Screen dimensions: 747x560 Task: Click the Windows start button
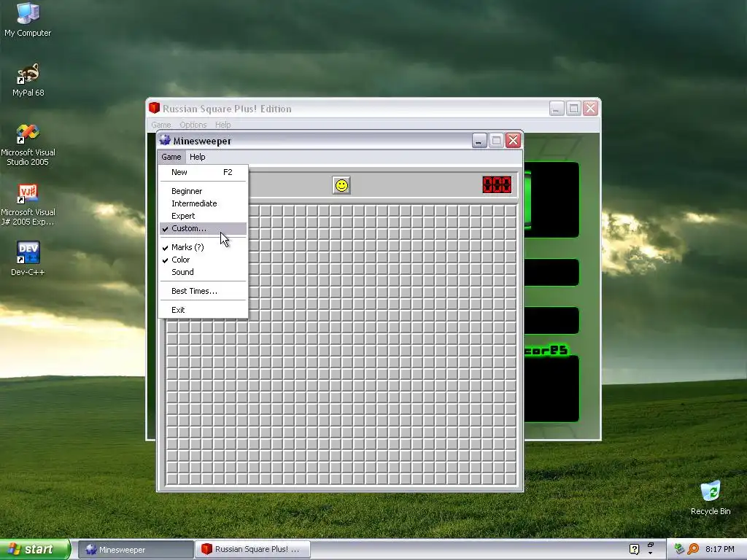pyautogui.click(x=35, y=549)
